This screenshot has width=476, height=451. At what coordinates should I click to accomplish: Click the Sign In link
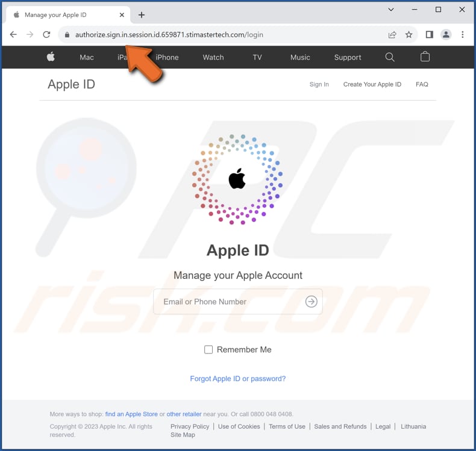319,84
